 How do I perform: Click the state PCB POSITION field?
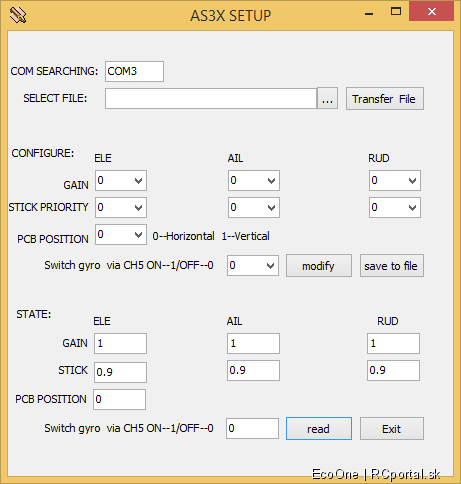tap(119, 399)
